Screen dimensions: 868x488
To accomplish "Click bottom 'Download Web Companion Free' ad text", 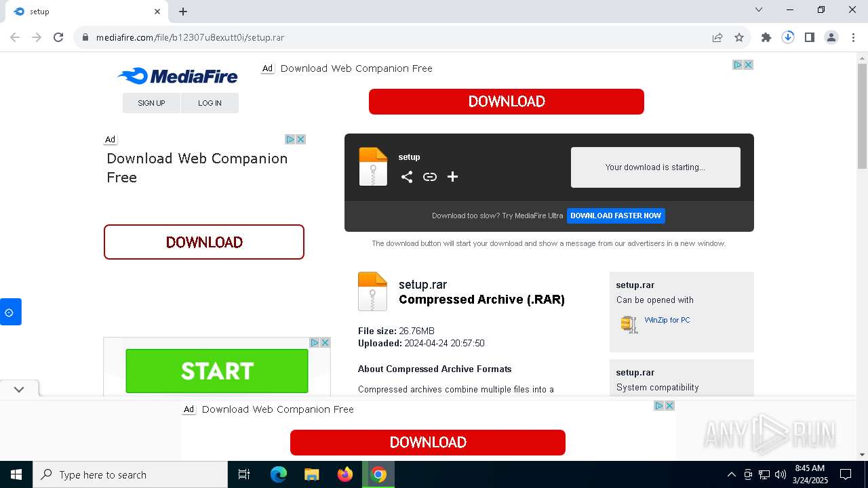I will pyautogui.click(x=278, y=409).
